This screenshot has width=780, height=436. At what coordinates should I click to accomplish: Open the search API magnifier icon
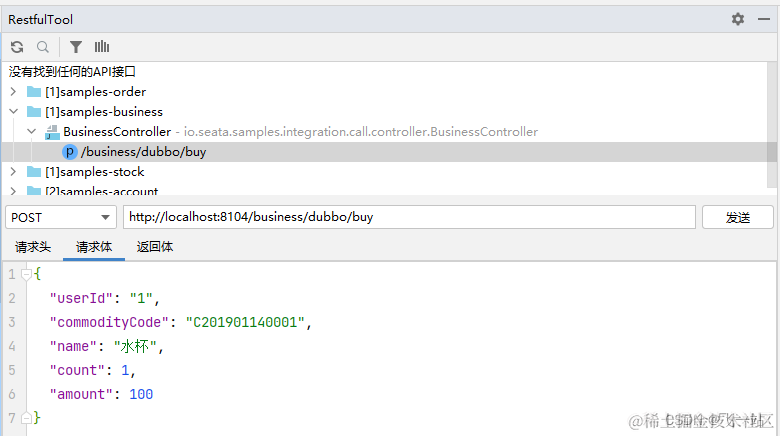click(x=43, y=47)
